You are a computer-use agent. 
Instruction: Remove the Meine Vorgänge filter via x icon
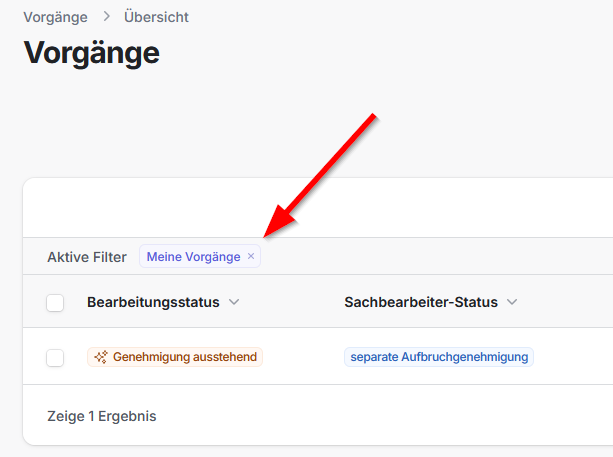pos(251,257)
